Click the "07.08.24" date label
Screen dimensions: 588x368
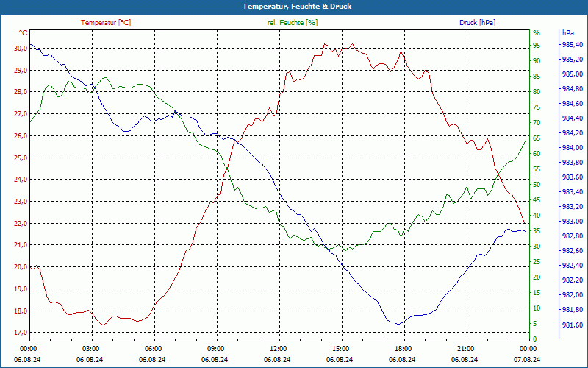click(527, 360)
